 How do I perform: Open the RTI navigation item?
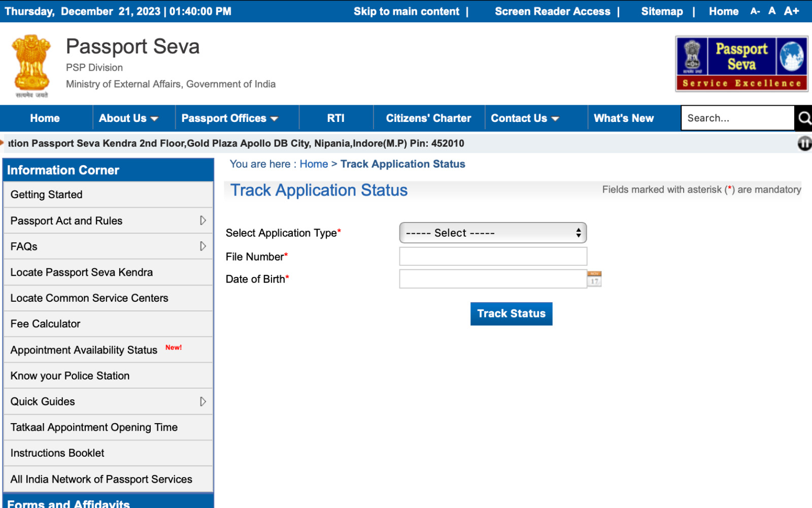click(335, 118)
